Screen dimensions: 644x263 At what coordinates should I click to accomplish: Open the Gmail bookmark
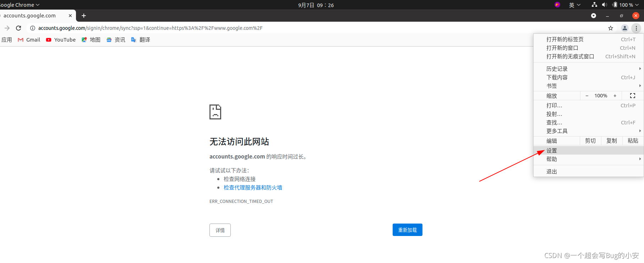pyautogui.click(x=29, y=40)
